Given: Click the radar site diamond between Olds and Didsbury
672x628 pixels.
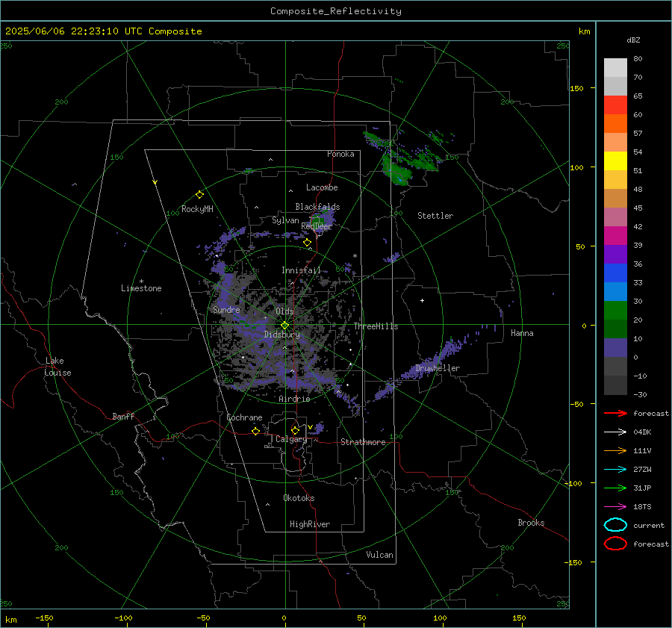Looking at the screenshot, I should point(284,325).
